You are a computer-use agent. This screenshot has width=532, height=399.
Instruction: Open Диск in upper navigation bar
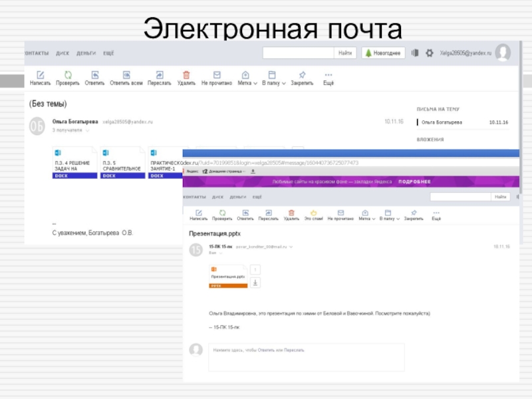[63, 53]
